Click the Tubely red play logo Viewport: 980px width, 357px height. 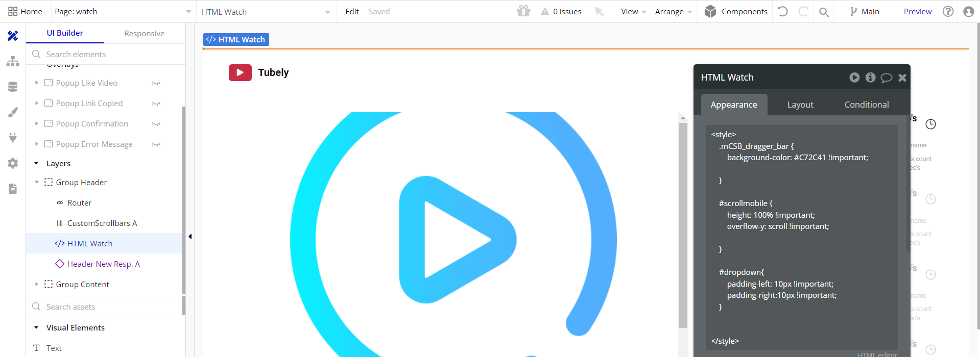click(x=240, y=72)
